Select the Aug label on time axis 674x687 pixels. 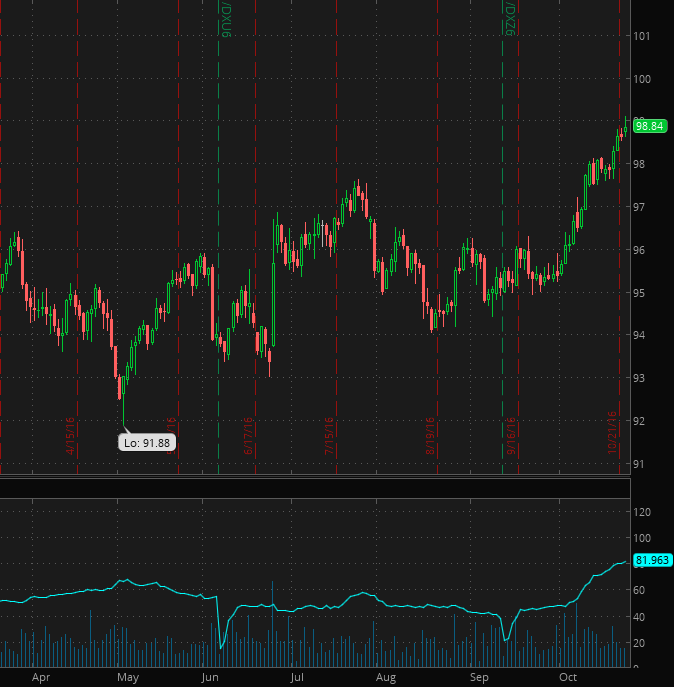coord(384,677)
